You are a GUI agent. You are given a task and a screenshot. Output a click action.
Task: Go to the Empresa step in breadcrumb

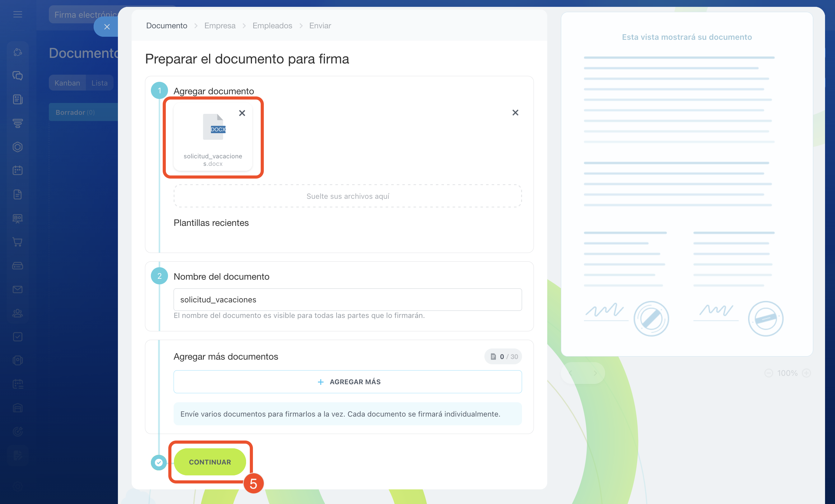point(220,26)
